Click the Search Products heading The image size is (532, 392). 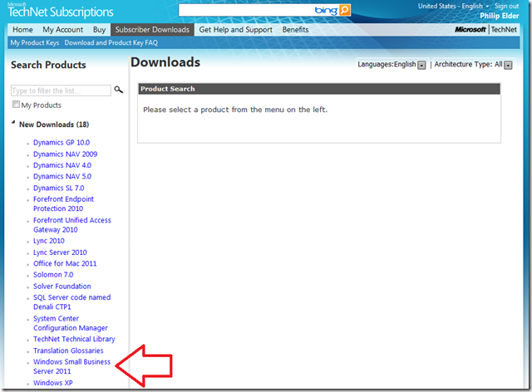[48, 65]
